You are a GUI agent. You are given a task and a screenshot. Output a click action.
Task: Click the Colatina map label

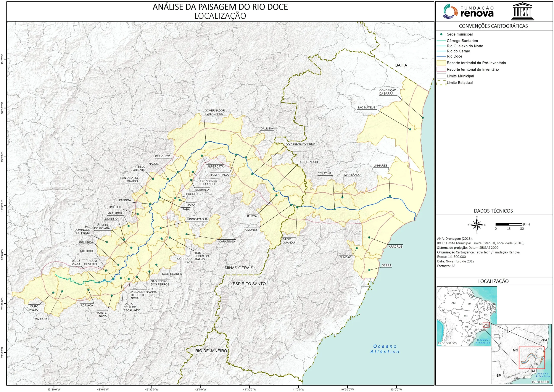point(325,174)
